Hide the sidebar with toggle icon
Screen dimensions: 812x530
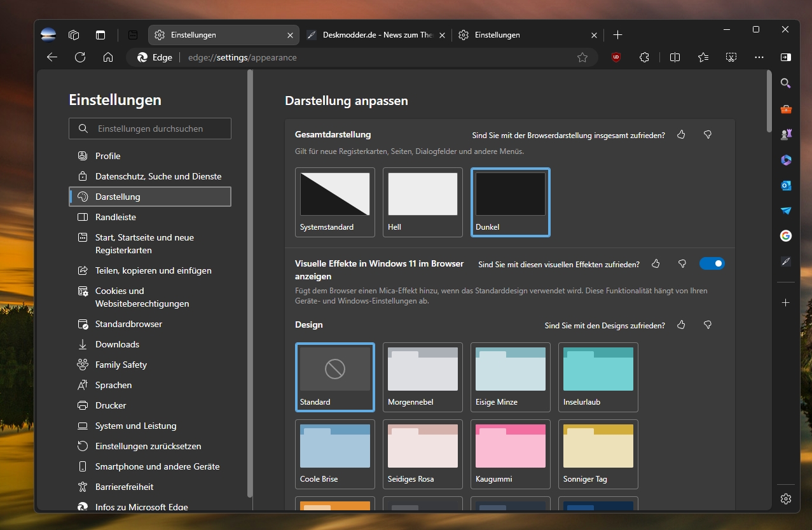pos(786,57)
